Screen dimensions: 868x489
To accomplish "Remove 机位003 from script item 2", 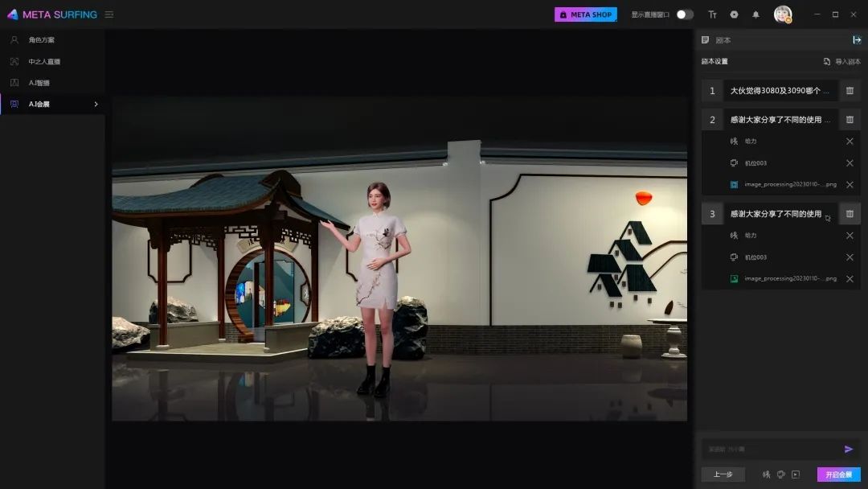I will 850,163.
